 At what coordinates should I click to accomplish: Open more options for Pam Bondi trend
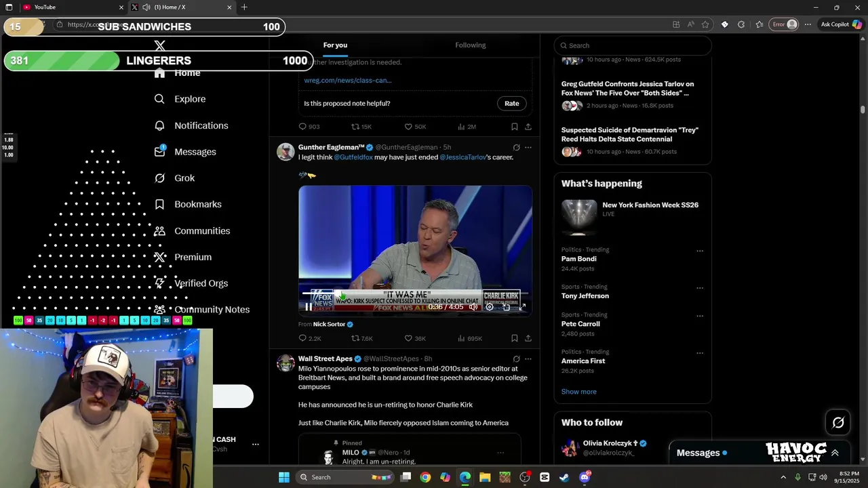coord(700,251)
